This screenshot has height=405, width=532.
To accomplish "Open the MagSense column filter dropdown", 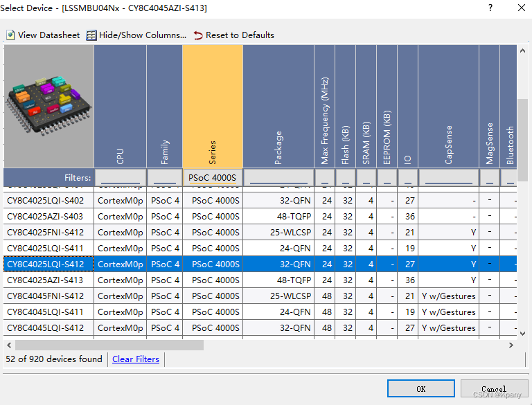I will 489,177.
